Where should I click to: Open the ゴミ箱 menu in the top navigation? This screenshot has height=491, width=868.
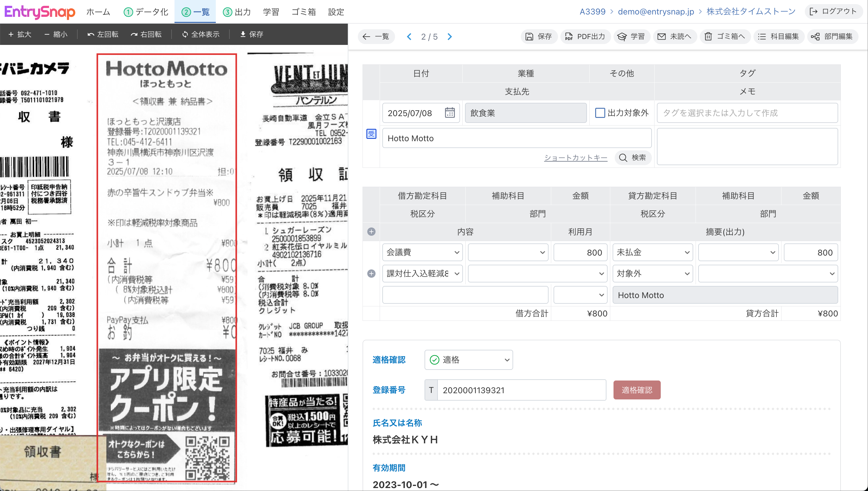click(x=304, y=12)
